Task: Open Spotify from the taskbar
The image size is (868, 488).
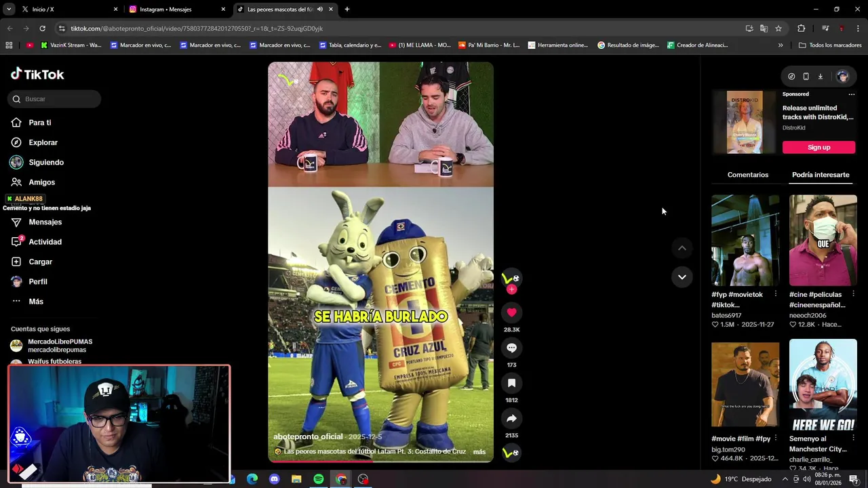Action: [x=319, y=479]
